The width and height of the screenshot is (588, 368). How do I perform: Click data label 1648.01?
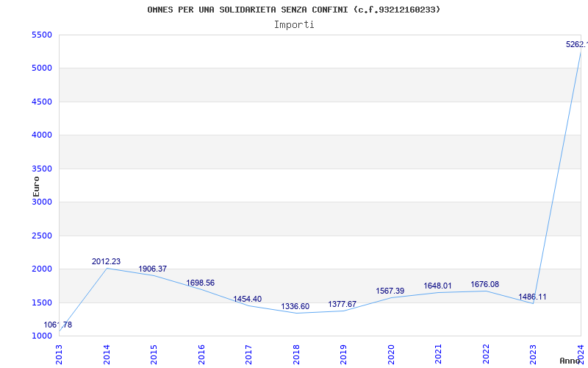click(437, 286)
